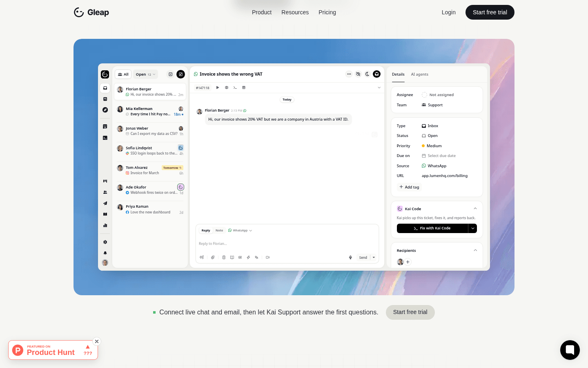Open the Inbox icon in the app sidebar
The image size is (588, 368).
click(x=105, y=88)
